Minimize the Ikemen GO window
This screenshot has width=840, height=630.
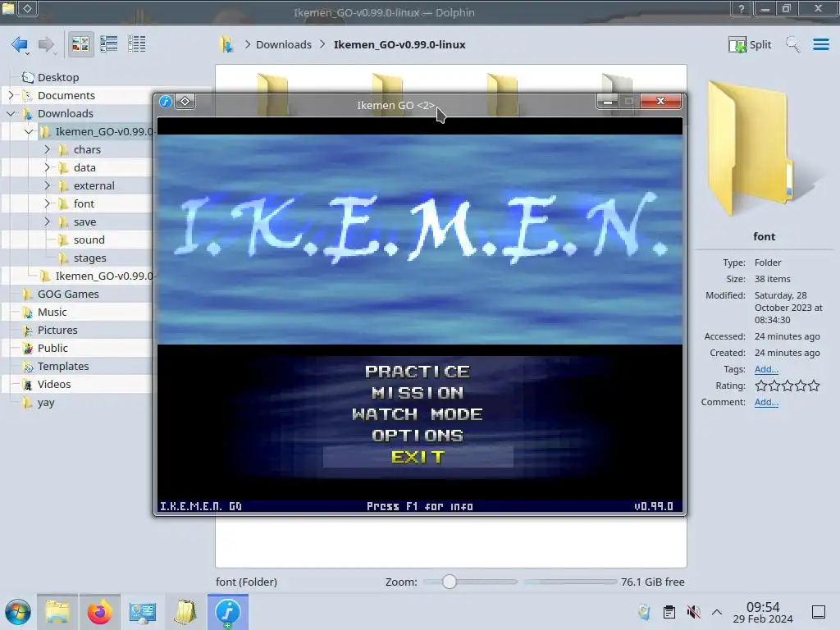[608, 101]
